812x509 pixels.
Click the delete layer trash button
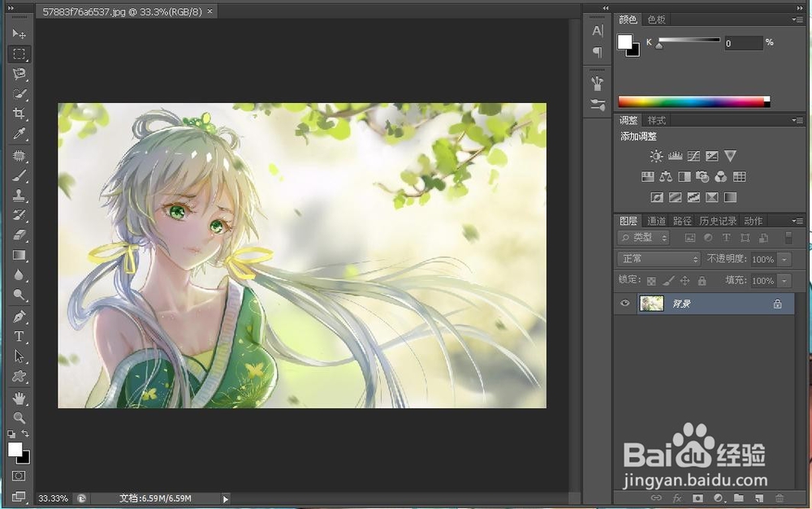click(x=780, y=498)
